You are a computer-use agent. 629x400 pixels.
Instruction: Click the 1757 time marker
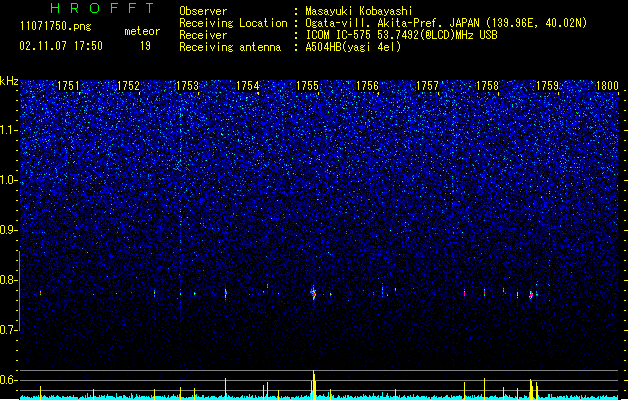point(427,86)
